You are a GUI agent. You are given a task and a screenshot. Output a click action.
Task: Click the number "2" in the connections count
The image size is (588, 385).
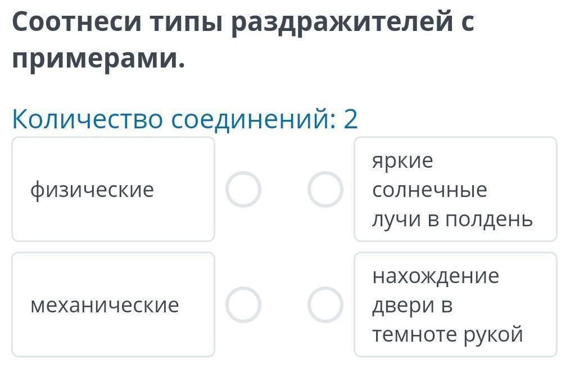pyautogui.click(x=350, y=119)
